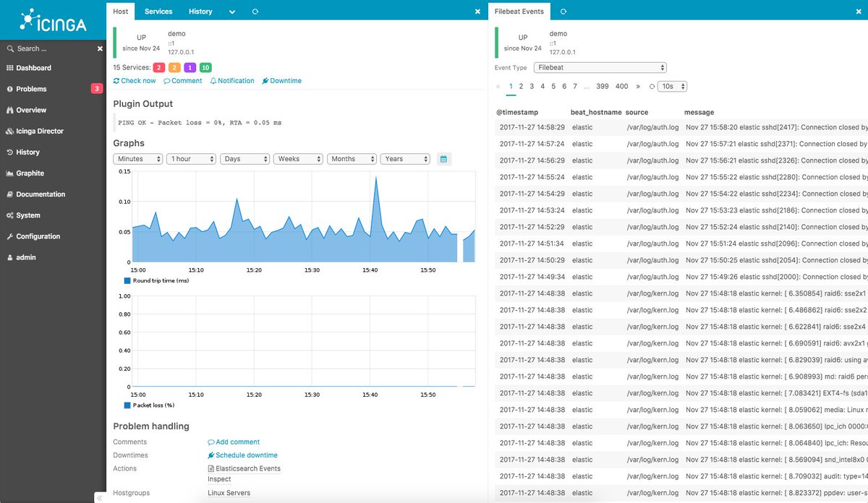This screenshot has height=503, width=868.
Task: Open the red 2 critical services badge
Action: pos(158,68)
